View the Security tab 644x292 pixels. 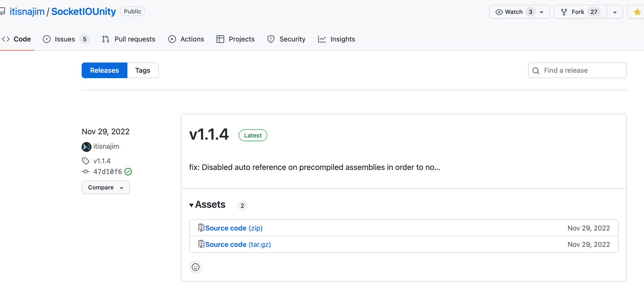tap(286, 39)
